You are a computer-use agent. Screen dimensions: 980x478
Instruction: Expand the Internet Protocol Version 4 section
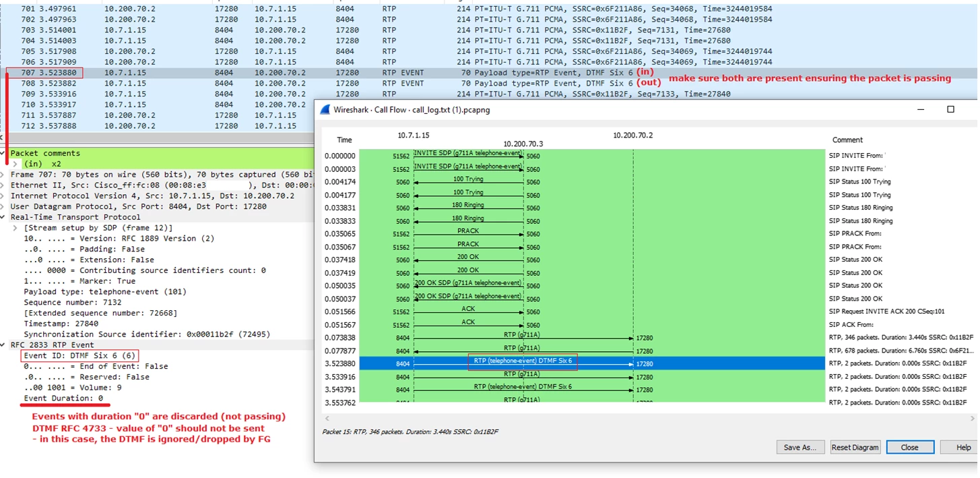click(x=5, y=196)
